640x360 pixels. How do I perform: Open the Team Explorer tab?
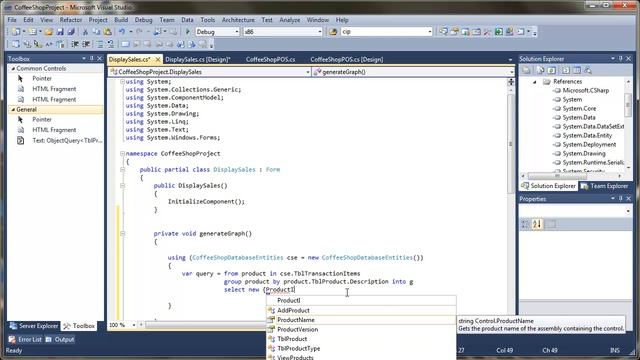604,186
